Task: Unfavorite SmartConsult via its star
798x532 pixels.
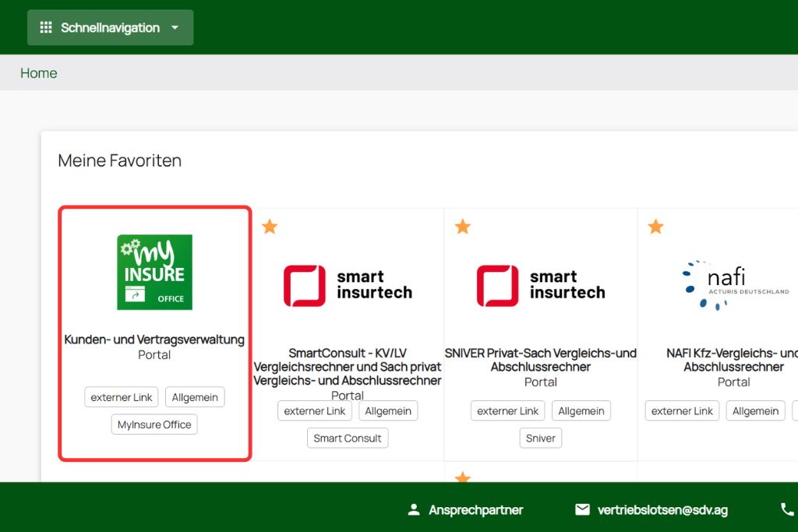Action: [x=270, y=227]
